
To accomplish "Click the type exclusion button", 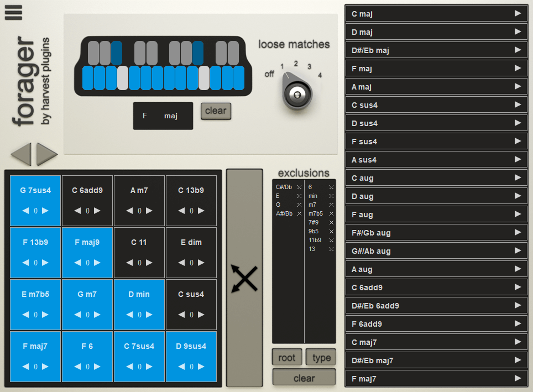I will pos(321,358).
